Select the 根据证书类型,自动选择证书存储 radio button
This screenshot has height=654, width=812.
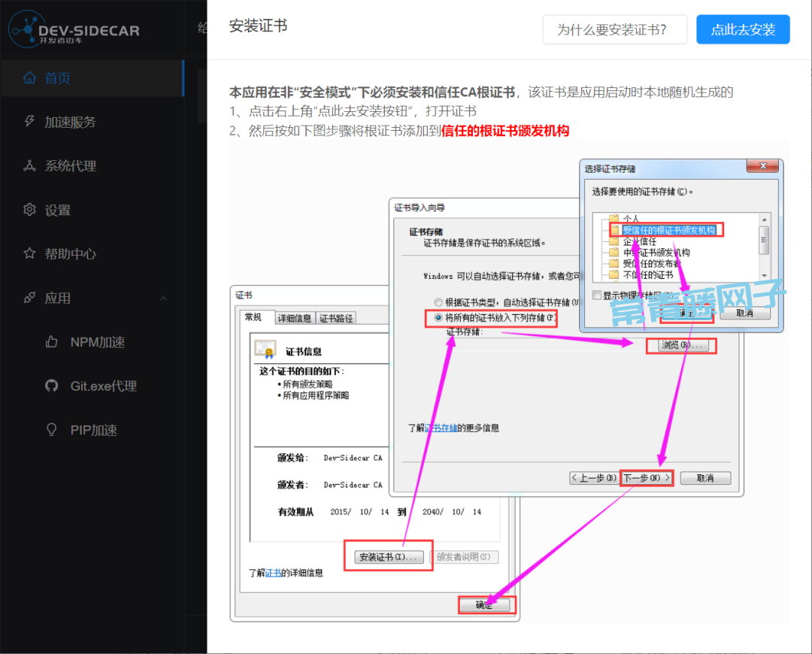[x=438, y=302]
